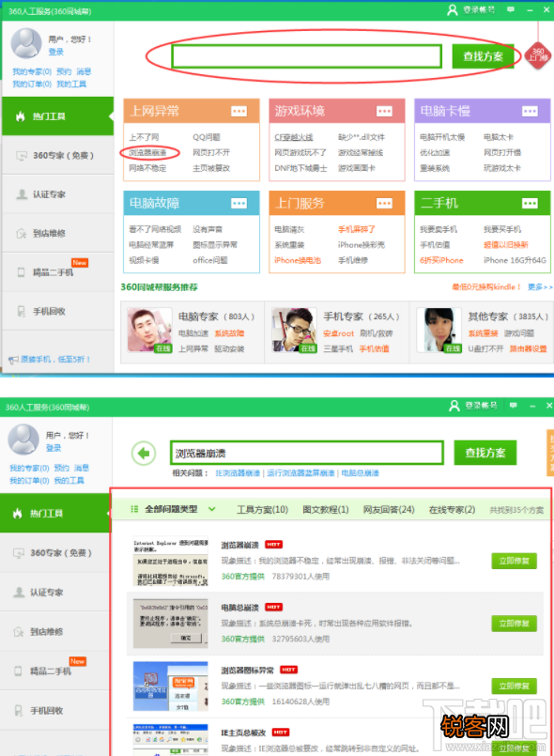Click 立即修复 for 浏览器崩溃 result
Image resolution: width=554 pixels, height=756 pixels.
pyautogui.click(x=514, y=561)
